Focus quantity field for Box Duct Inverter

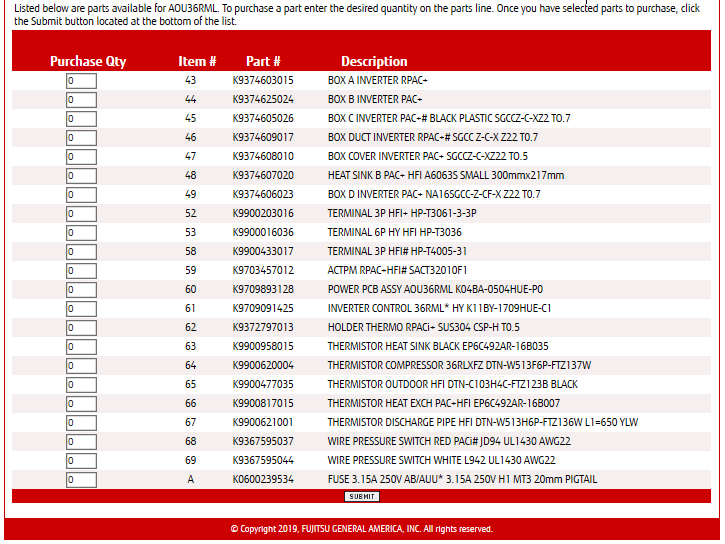pyautogui.click(x=81, y=137)
